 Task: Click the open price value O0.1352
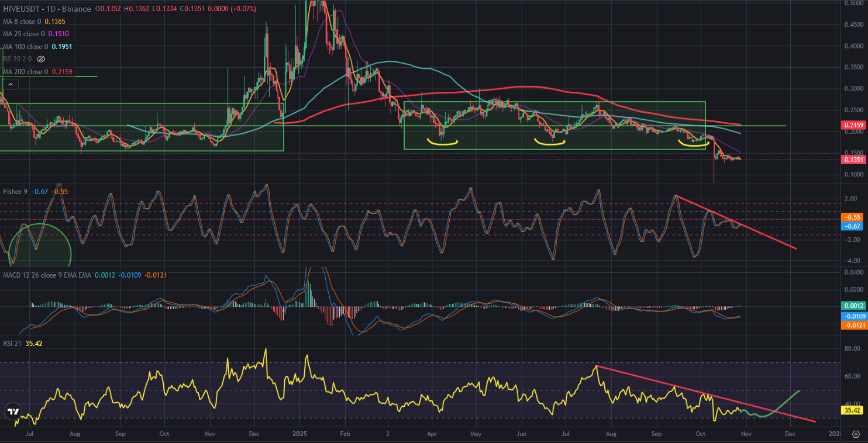109,9
